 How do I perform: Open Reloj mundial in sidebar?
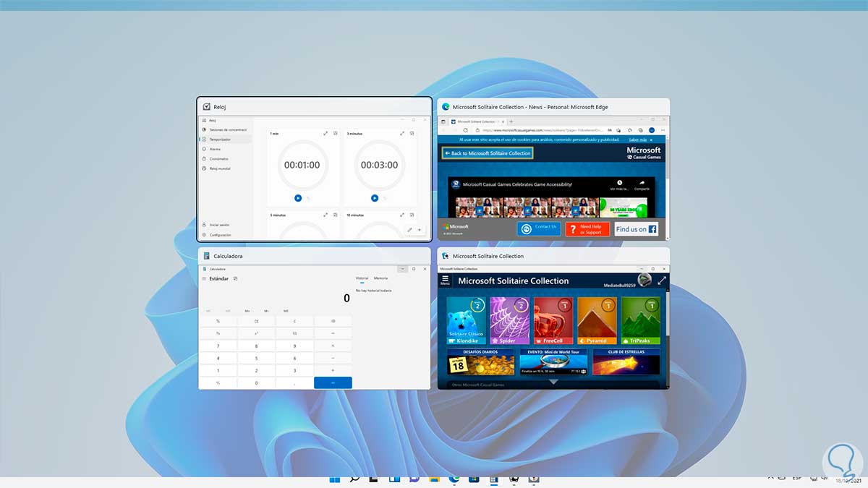tap(226, 168)
